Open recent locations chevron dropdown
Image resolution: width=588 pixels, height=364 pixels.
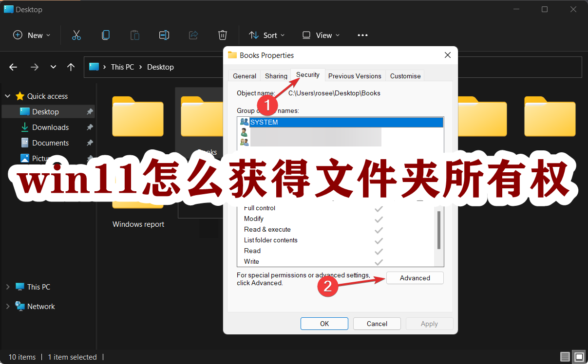pos(53,67)
